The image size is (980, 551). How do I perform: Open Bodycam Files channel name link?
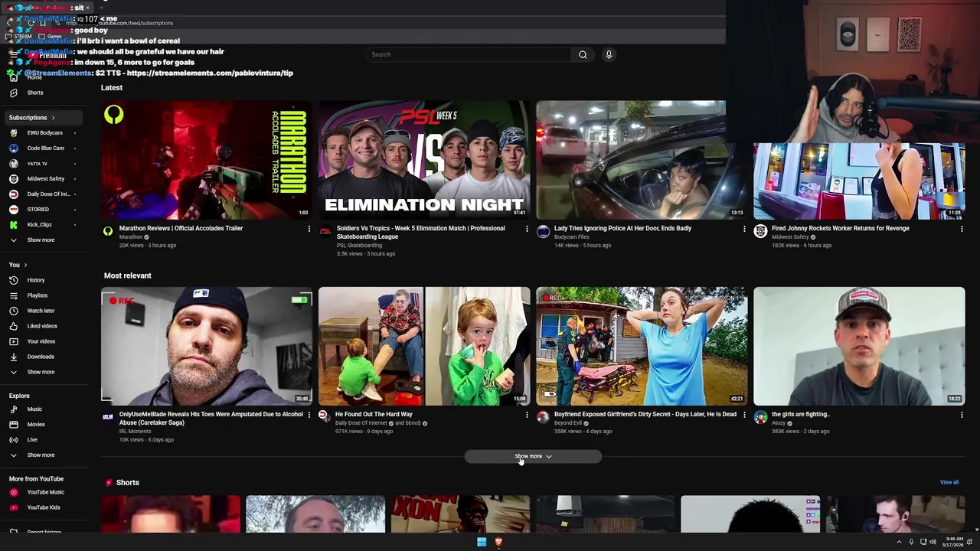(571, 237)
